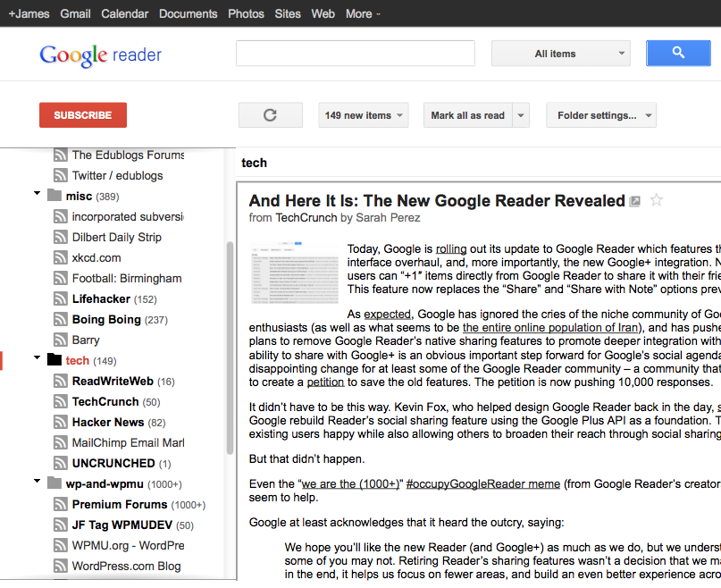Click the misc folder icon
This screenshot has width=721, height=588.
(x=54, y=196)
